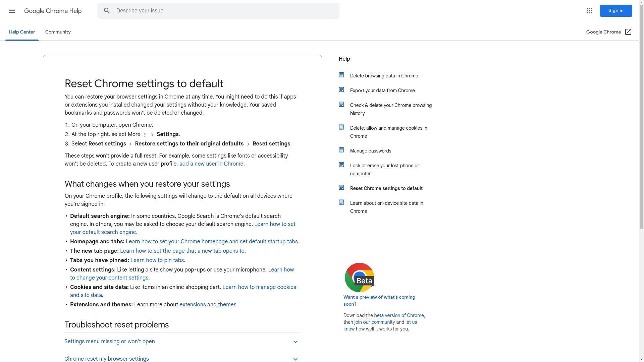Open Export your data from Chrome article
The width and height of the screenshot is (644, 362).
click(x=382, y=90)
